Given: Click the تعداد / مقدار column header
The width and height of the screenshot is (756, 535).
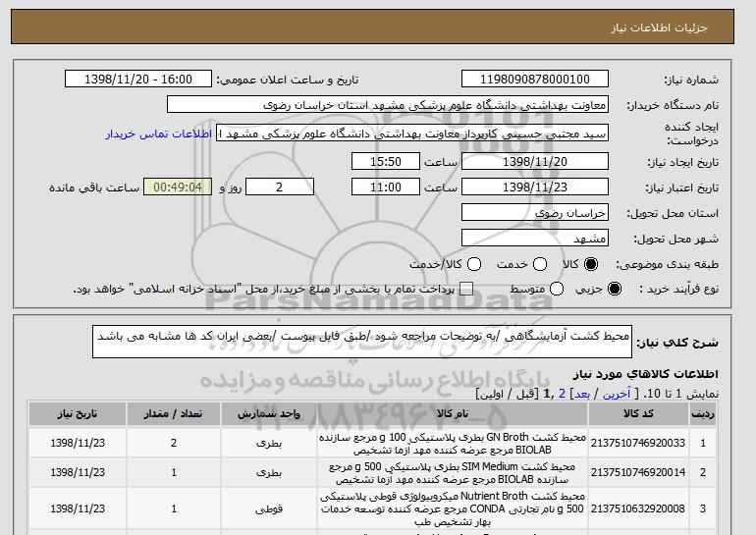Looking at the screenshot, I should click(174, 414).
